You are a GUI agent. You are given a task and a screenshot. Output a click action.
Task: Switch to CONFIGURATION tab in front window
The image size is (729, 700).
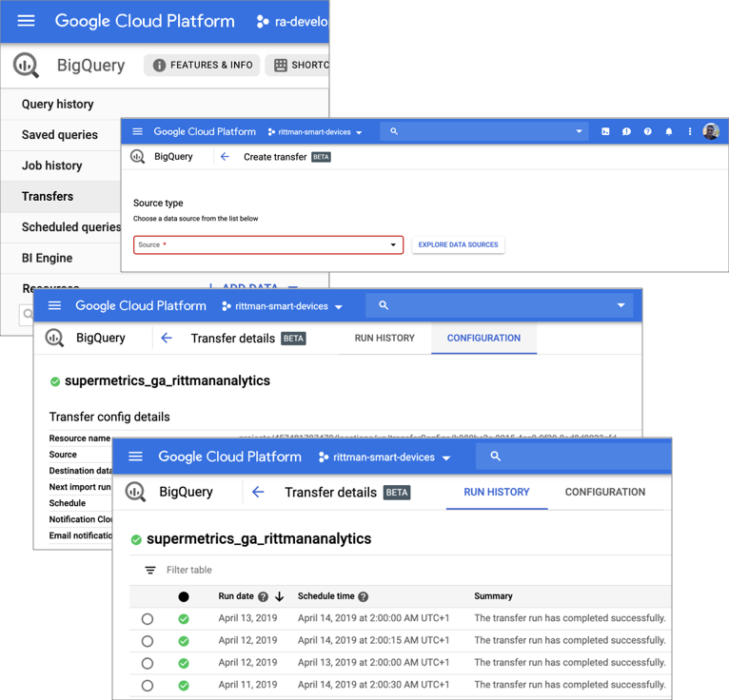605,492
